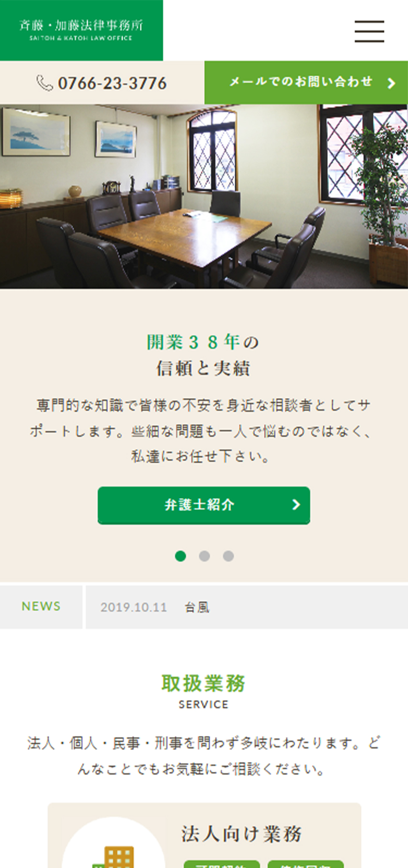Click the 斉藤・加藤法律事務所 logo
Screen dimensions: 408x868
click(x=81, y=30)
